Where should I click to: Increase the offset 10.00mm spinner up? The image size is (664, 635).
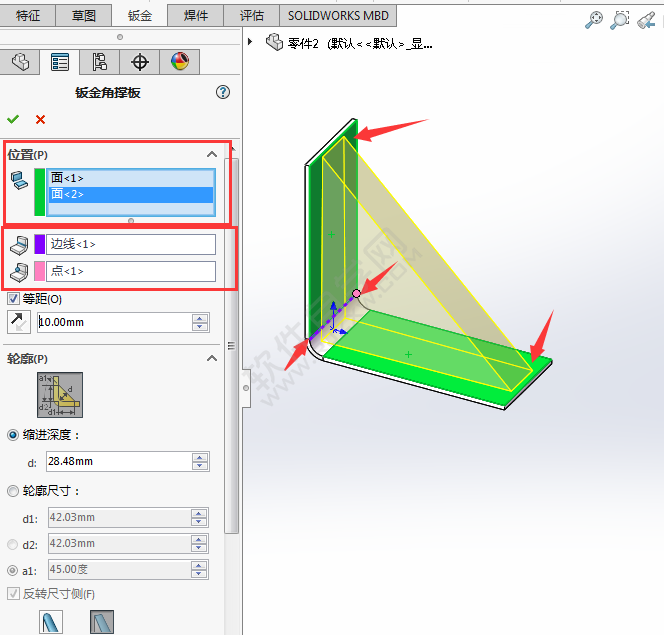click(x=200, y=318)
